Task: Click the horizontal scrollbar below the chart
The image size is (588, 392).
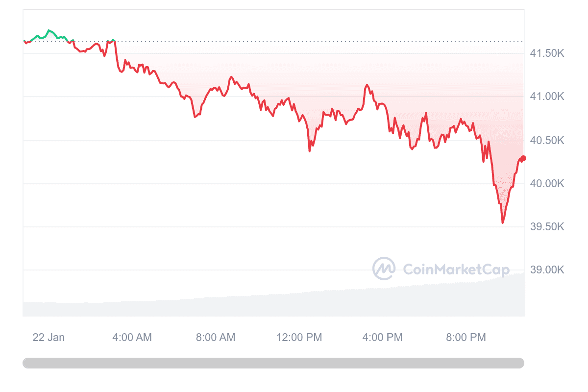Action: (273, 363)
